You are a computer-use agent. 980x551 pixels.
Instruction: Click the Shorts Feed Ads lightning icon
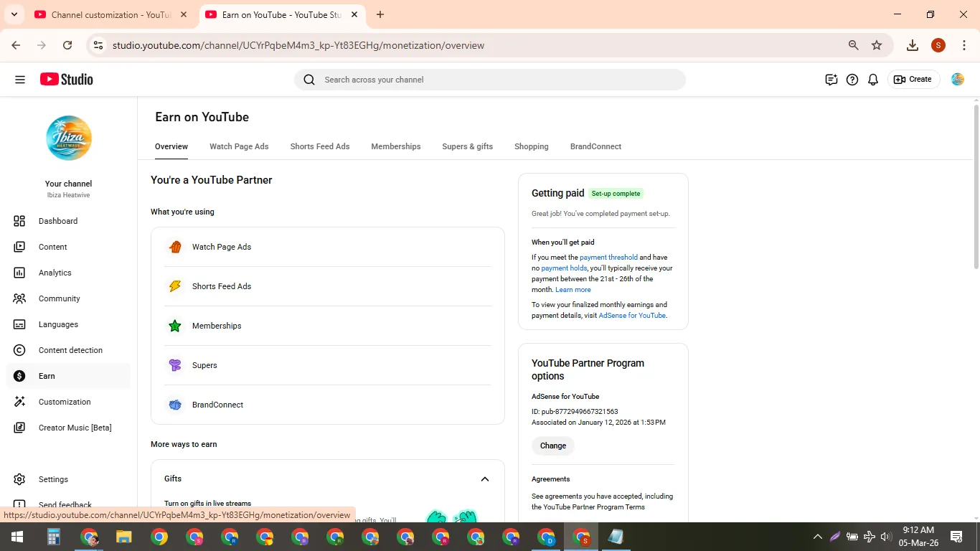click(x=175, y=286)
